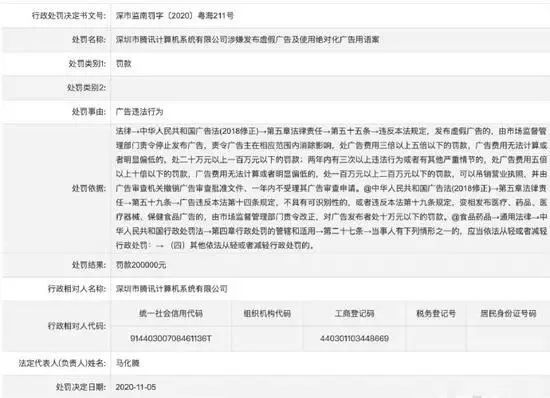Viewport: 550px width, 398px height.
Task: Click the 税务登记号 column header
Action: click(436, 313)
